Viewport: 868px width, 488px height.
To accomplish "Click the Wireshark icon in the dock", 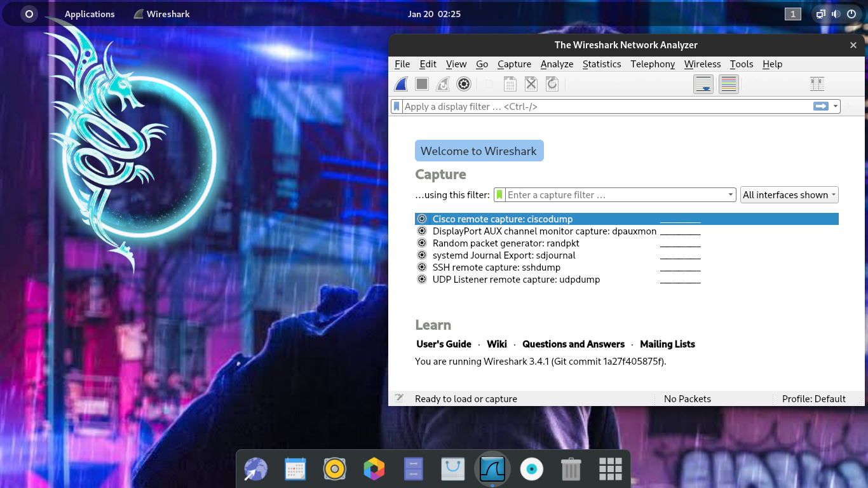I will [x=492, y=470].
